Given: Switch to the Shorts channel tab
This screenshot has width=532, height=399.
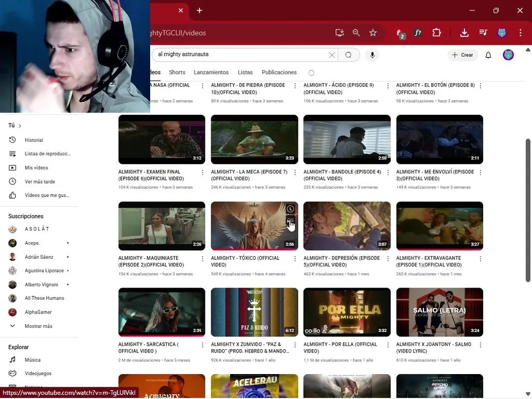Looking at the screenshot, I should point(177,72).
